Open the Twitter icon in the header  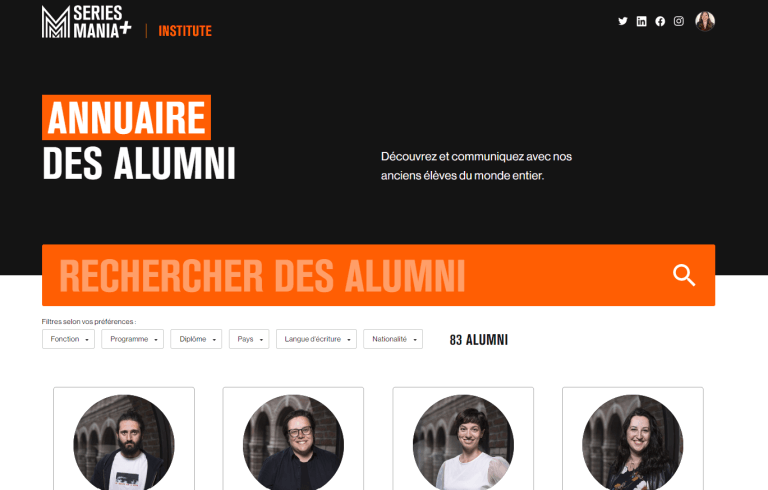623,21
